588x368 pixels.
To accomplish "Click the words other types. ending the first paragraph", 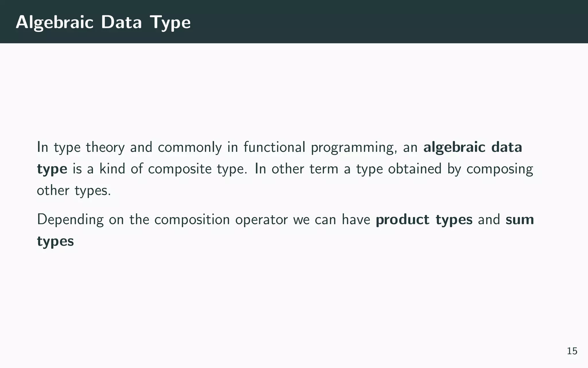I will (x=74, y=190).
